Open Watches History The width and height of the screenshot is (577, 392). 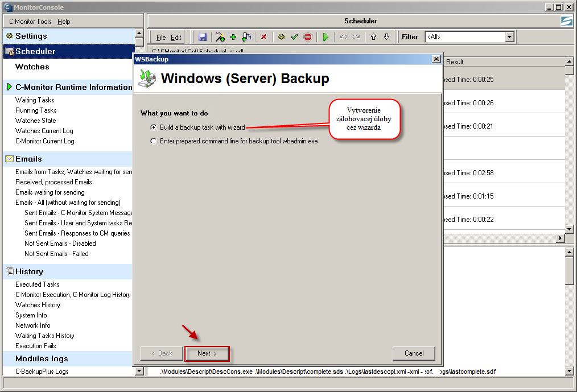tap(38, 305)
